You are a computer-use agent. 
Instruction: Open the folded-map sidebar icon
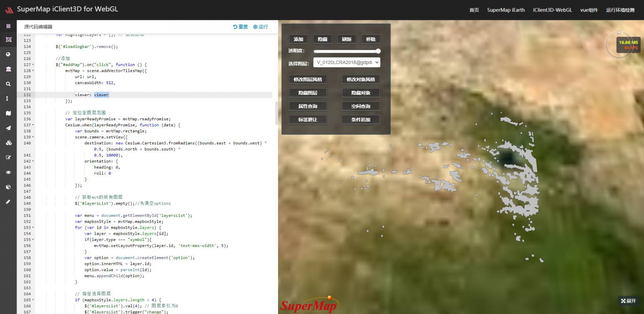(x=8, y=113)
